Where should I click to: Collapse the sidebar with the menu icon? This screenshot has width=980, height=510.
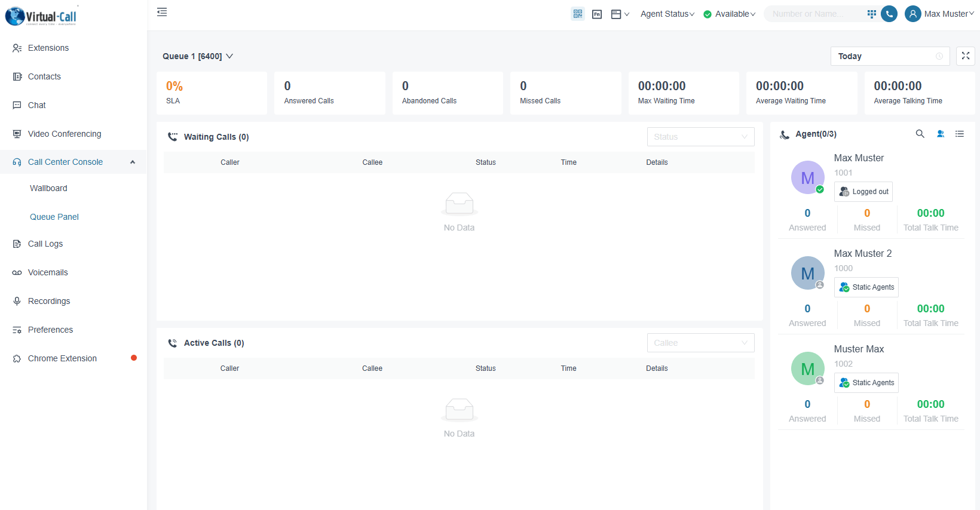[162, 12]
